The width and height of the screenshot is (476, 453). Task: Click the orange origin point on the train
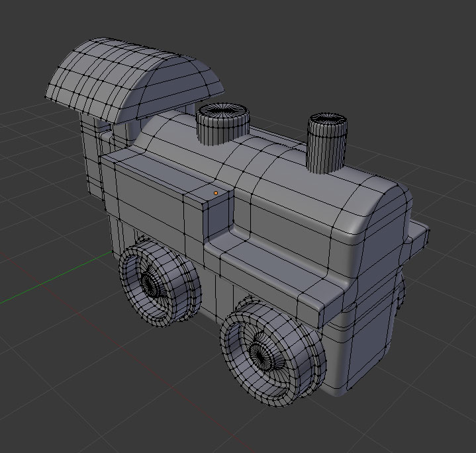click(216, 193)
